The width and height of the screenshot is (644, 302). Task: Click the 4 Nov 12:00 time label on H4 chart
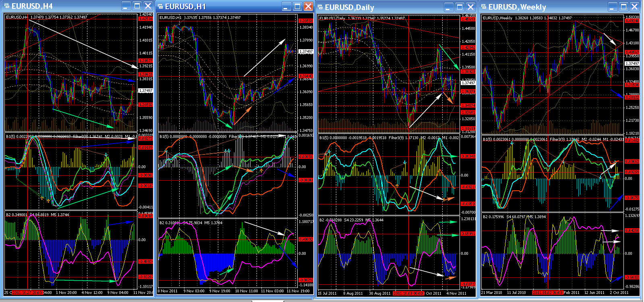tap(92, 293)
